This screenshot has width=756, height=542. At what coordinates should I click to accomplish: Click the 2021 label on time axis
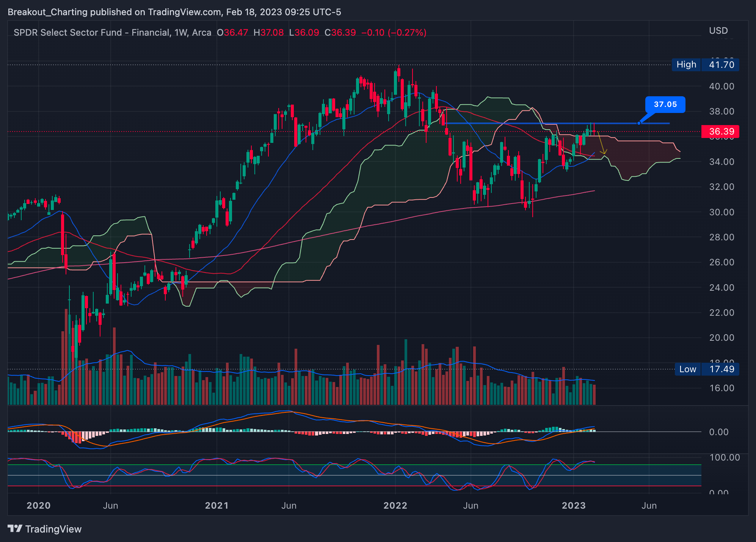pos(216,506)
